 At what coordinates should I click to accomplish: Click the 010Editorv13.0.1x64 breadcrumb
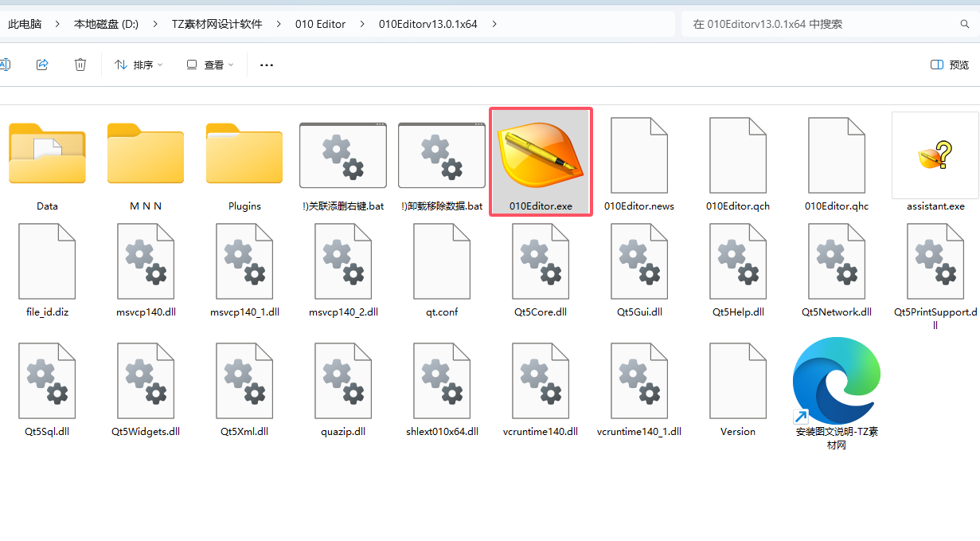point(428,24)
